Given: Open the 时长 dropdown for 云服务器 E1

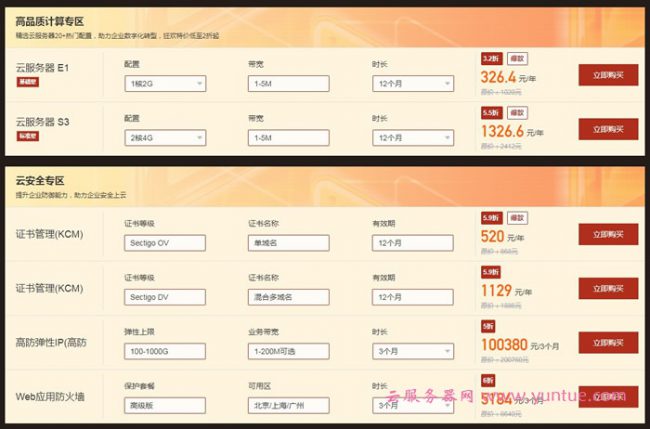Looking at the screenshot, I should click(x=413, y=84).
